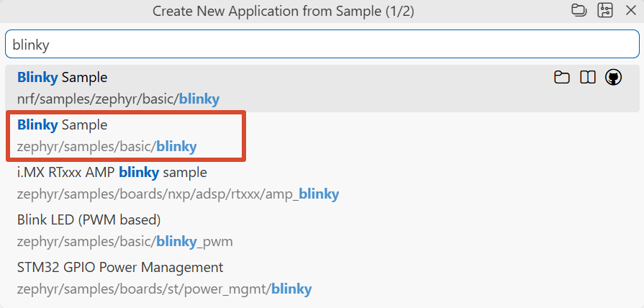Open the stacked-folders browse icon in title bar
The height and width of the screenshot is (308, 644).
(x=579, y=11)
